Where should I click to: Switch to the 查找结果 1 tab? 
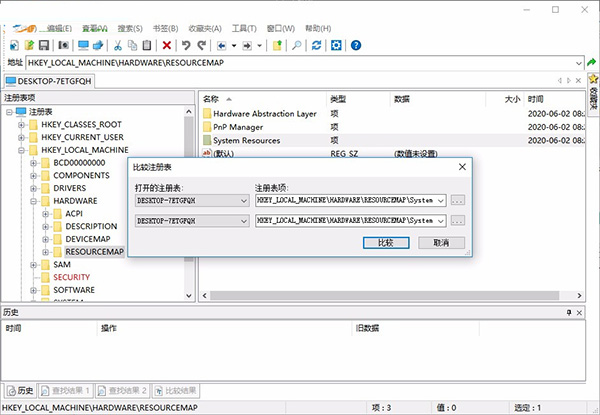(68, 390)
